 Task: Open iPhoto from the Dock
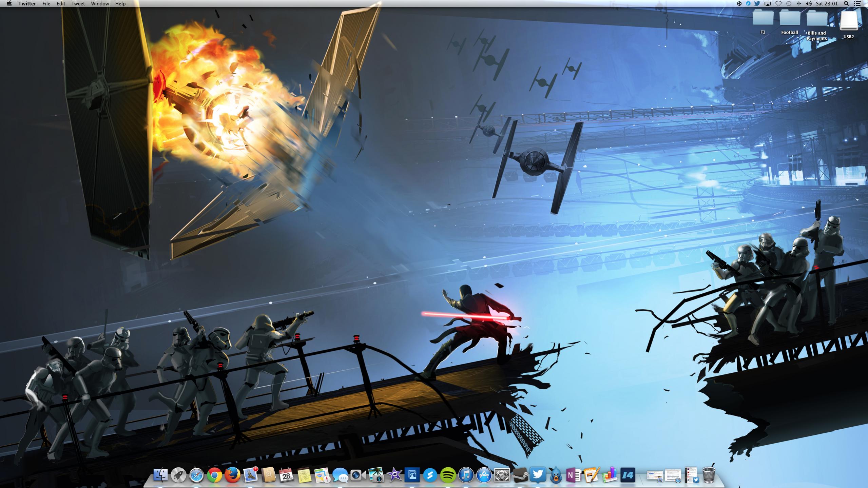[x=376, y=475]
